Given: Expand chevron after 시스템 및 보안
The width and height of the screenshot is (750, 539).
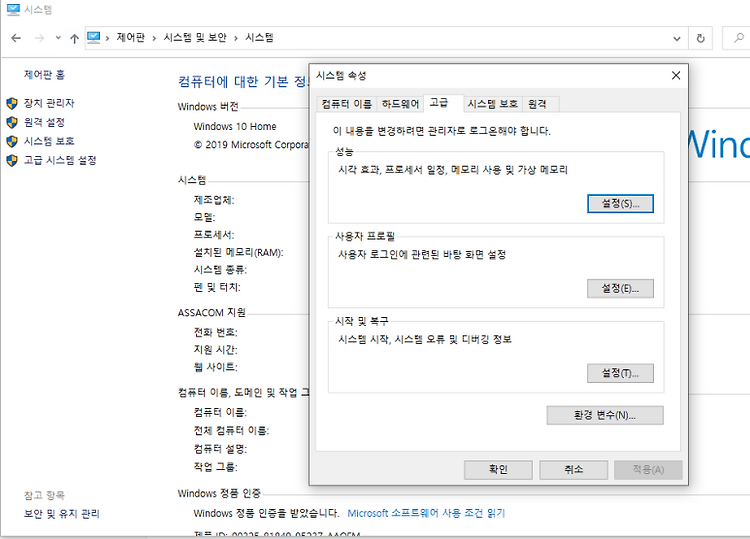Looking at the screenshot, I should tap(236, 38).
